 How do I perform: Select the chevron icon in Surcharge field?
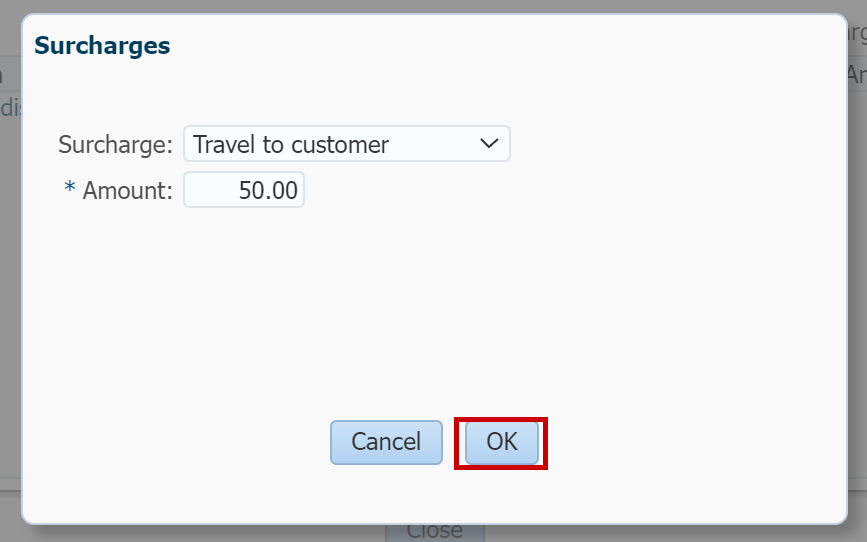pyautogui.click(x=489, y=144)
